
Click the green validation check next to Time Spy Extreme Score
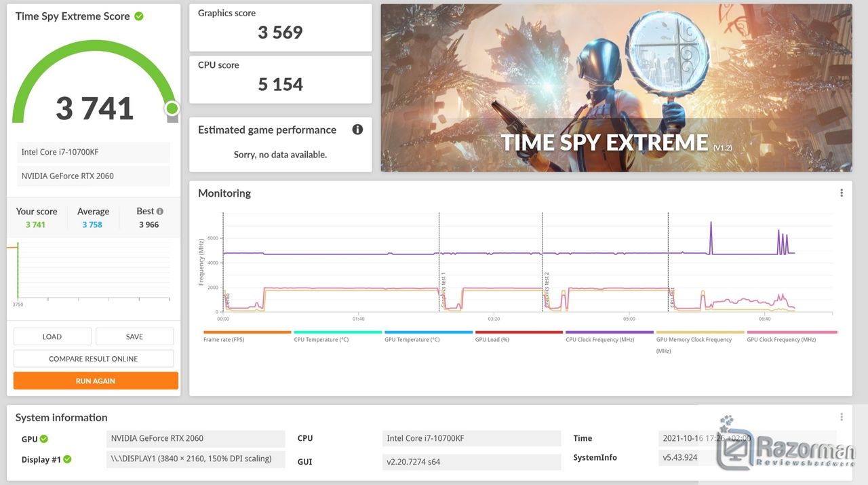point(139,16)
